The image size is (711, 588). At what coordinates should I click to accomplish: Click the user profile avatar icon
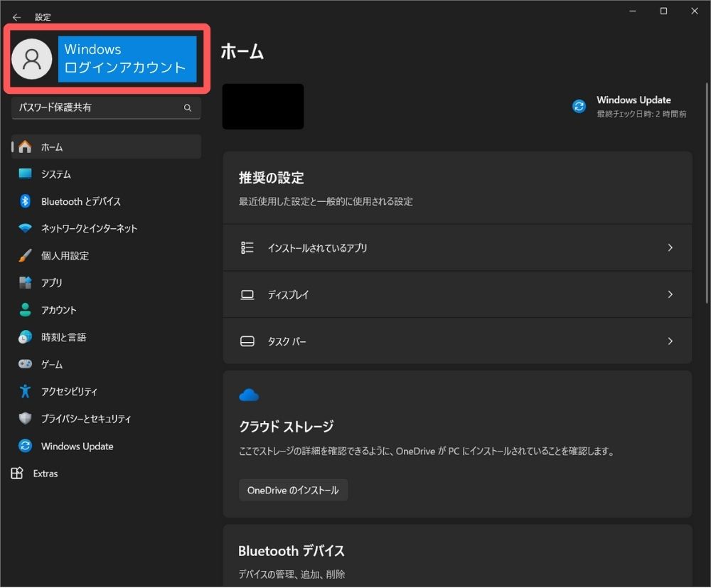[32, 59]
